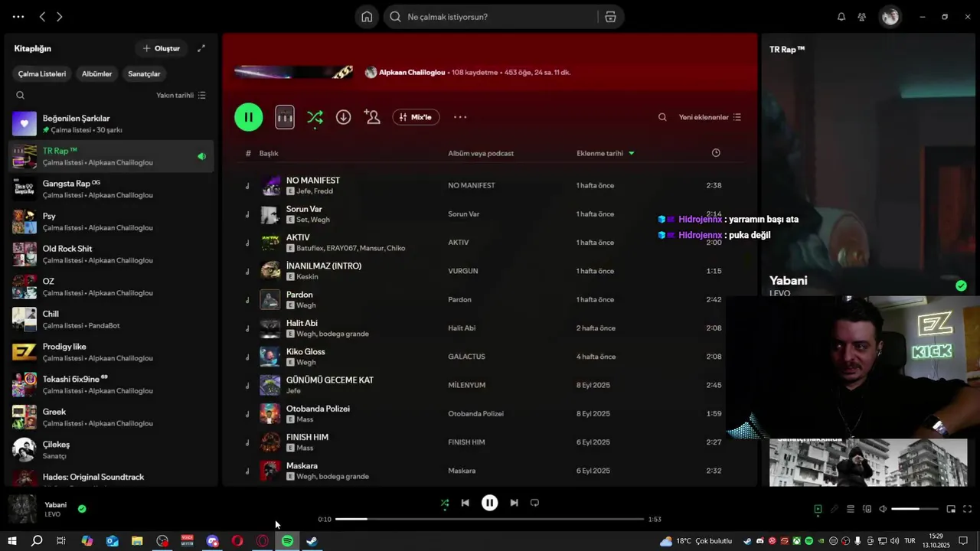Select the Çalma Listeleri filter chip
The height and width of the screenshot is (551, 980).
click(42, 73)
